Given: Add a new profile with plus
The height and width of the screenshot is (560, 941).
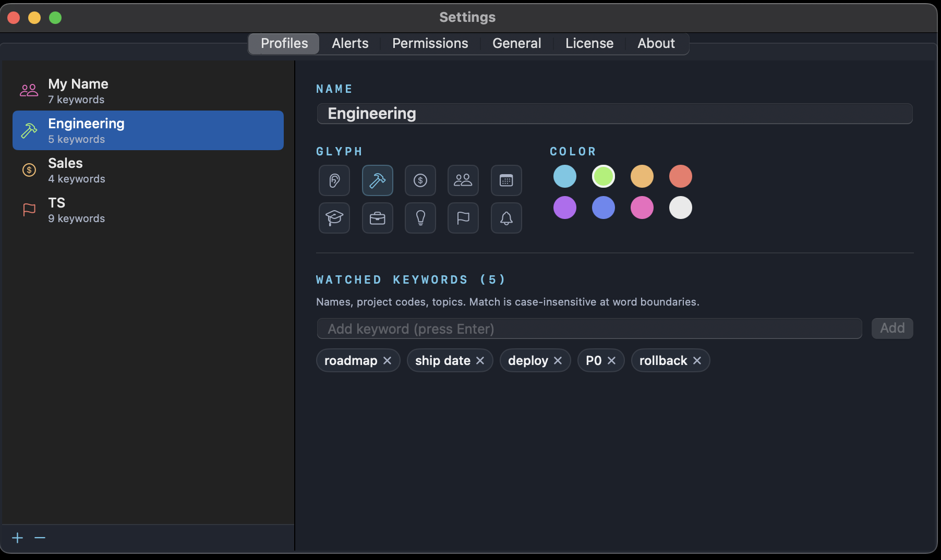Looking at the screenshot, I should point(18,538).
